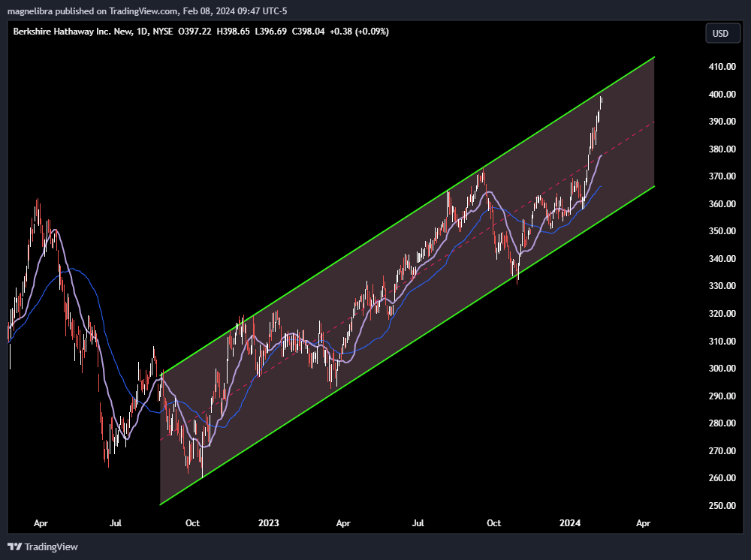Click the 250.00 price axis label
Viewport: 751px width, 560px height.
click(722, 506)
